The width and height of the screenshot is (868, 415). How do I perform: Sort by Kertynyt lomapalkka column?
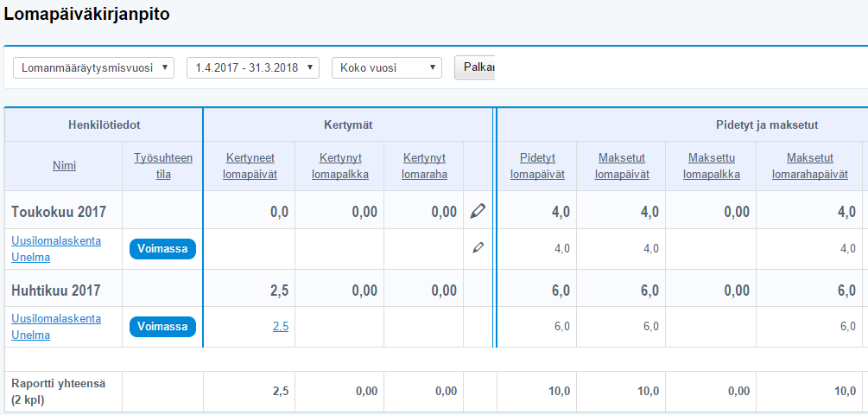339,165
